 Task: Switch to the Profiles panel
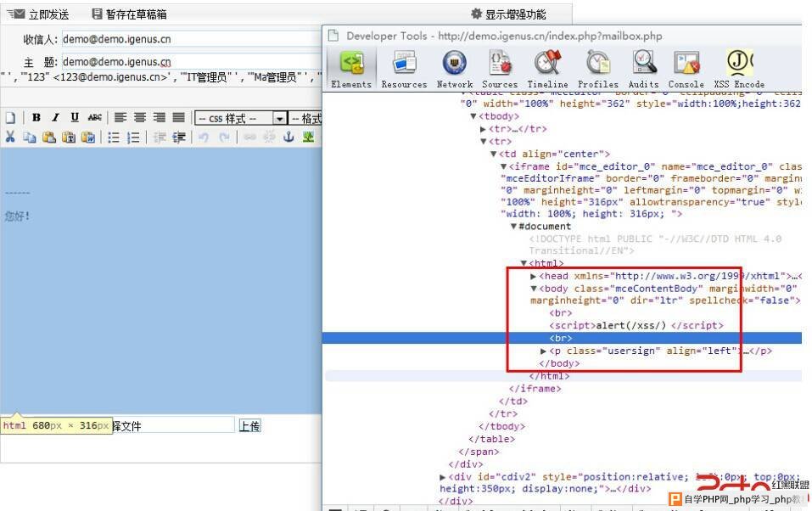[x=597, y=69]
